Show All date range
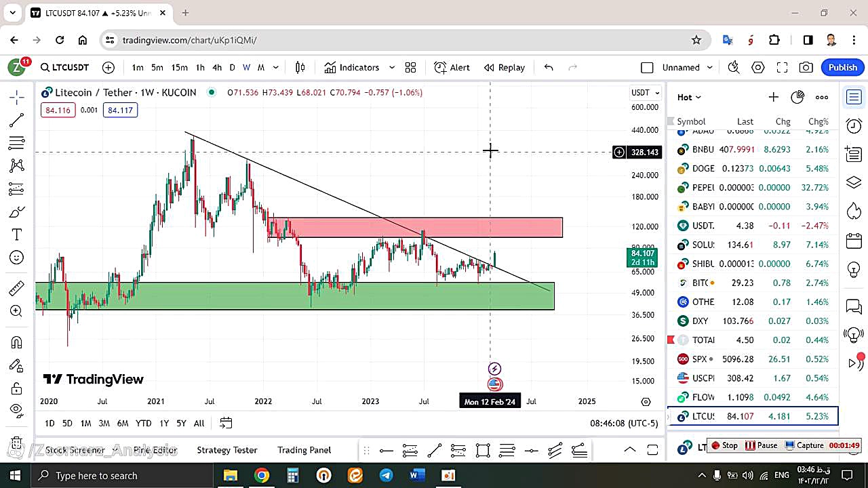The width and height of the screenshot is (868, 488). [x=199, y=423]
